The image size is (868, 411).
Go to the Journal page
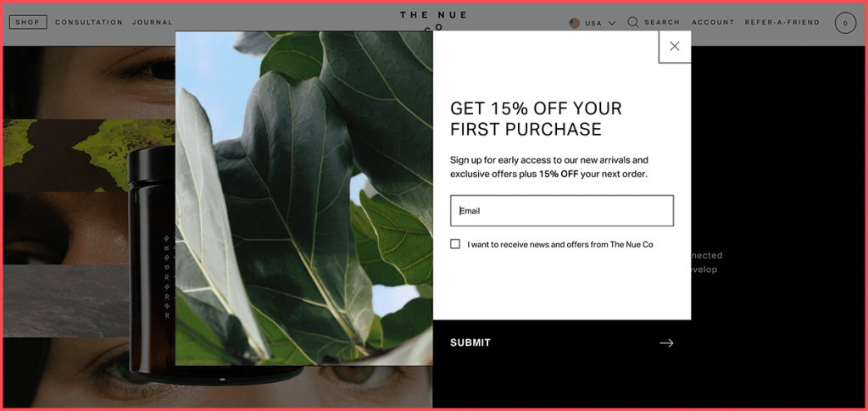click(153, 22)
